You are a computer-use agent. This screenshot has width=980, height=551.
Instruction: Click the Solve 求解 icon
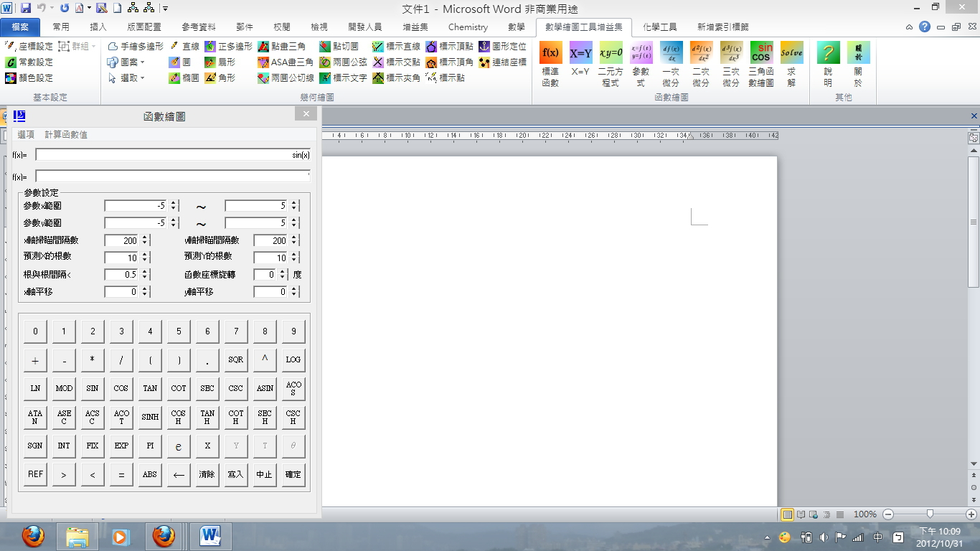[x=791, y=54]
